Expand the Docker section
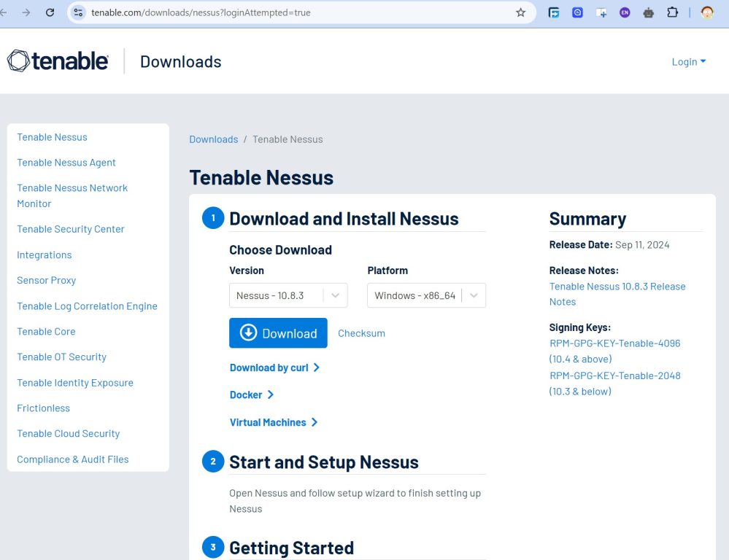This screenshot has height=560, width=729. [251, 394]
